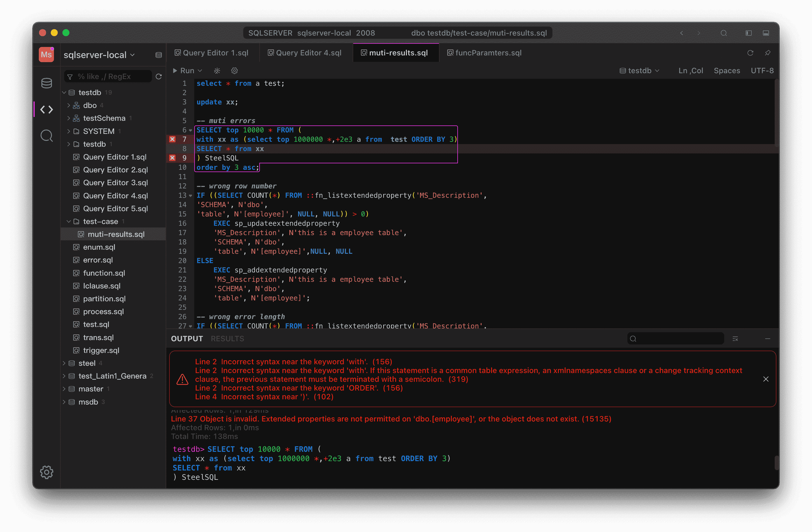Refresh the database tree beside the filter box

click(159, 77)
